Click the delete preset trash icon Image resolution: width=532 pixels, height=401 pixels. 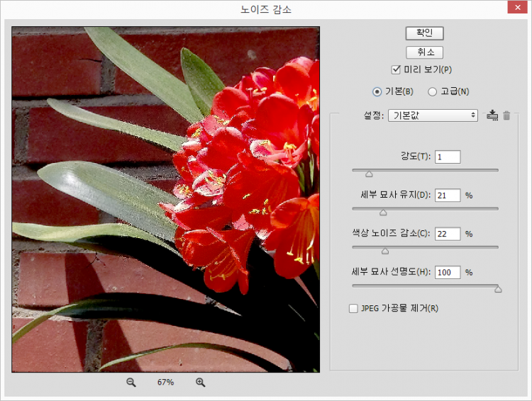click(506, 115)
